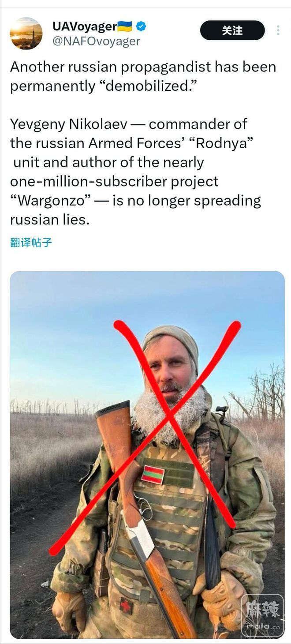Click the red cross patch in the photo

pyautogui.click(x=126, y=606)
